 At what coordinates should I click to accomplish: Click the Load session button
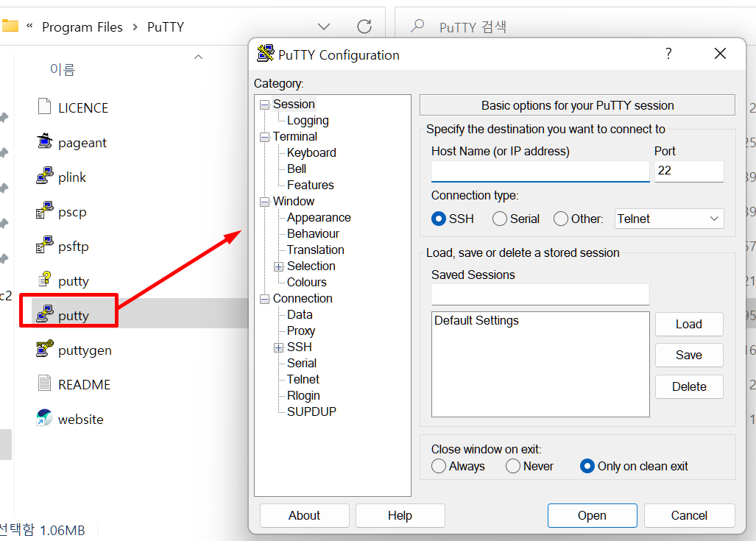click(x=689, y=324)
